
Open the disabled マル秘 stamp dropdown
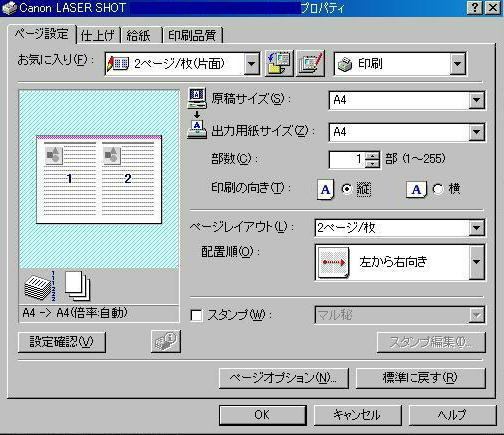click(x=476, y=315)
